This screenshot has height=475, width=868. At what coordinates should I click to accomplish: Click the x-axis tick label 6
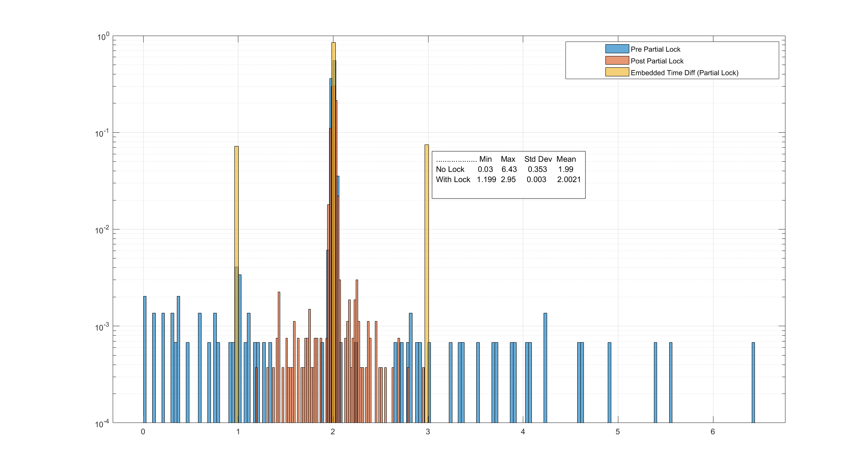point(713,432)
